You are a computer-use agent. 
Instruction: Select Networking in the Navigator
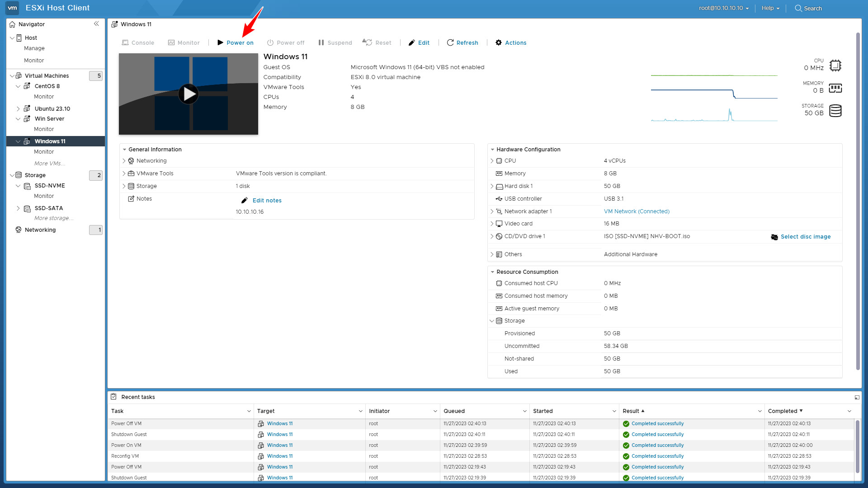point(40,230)
